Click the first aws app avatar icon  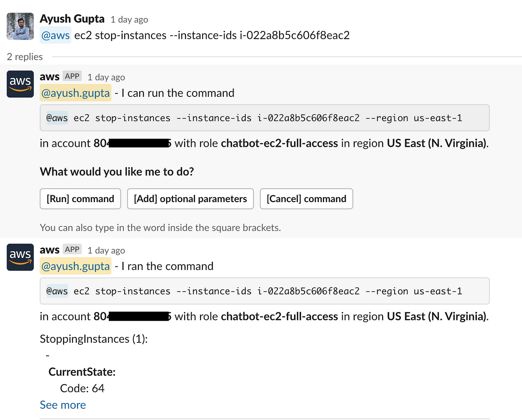(x=20, y=84)
